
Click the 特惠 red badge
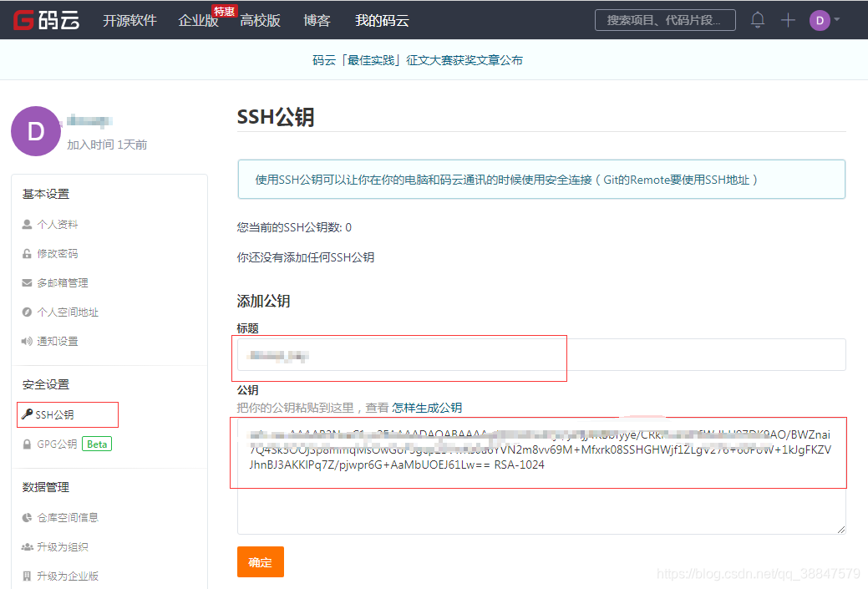224,11
